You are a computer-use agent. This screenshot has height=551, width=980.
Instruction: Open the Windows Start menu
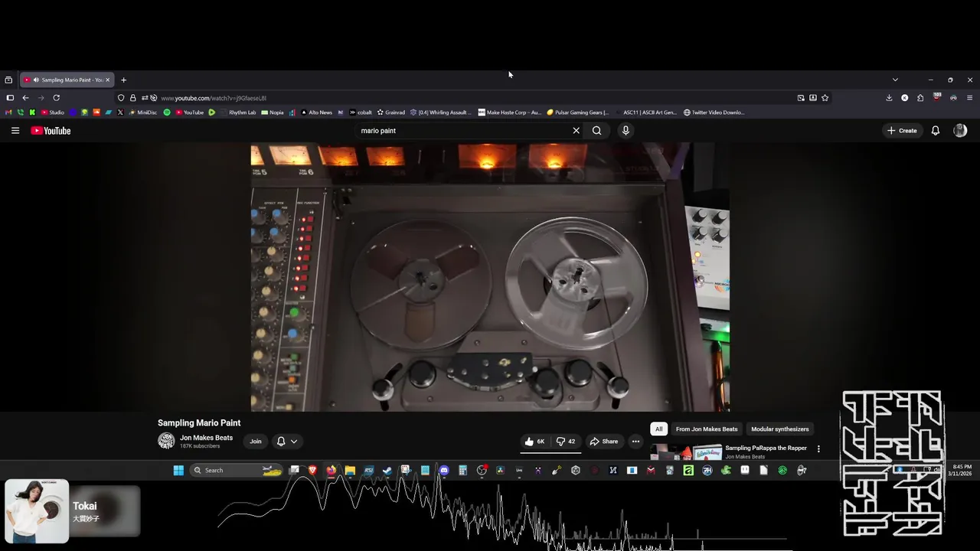(x=178, y=471)
